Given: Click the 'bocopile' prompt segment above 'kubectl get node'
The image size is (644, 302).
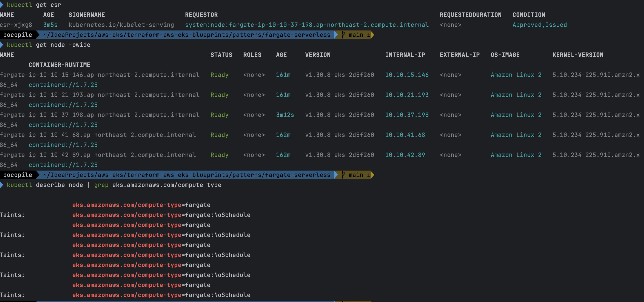Looking at the screenshot, I should click(18, 35).
